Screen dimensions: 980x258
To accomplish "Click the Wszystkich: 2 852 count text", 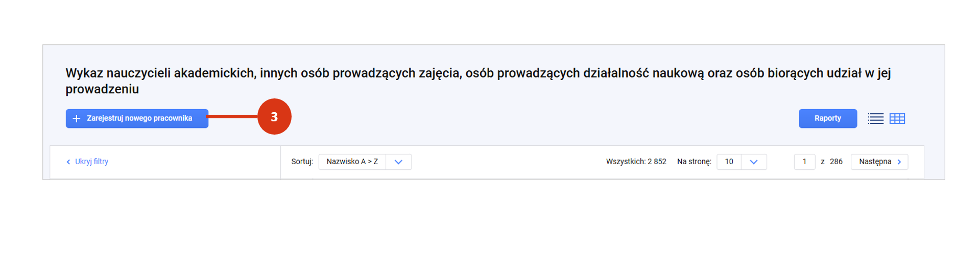I will tap(636, 162).
